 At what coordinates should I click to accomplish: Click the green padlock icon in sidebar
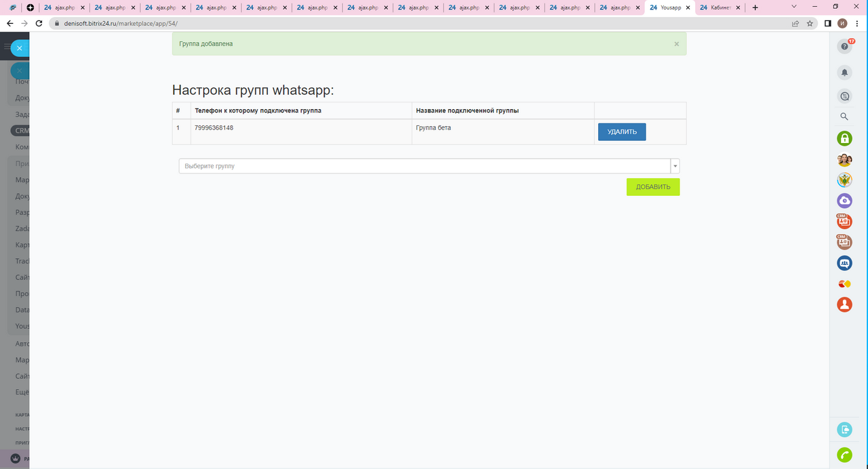click(844, 138)
